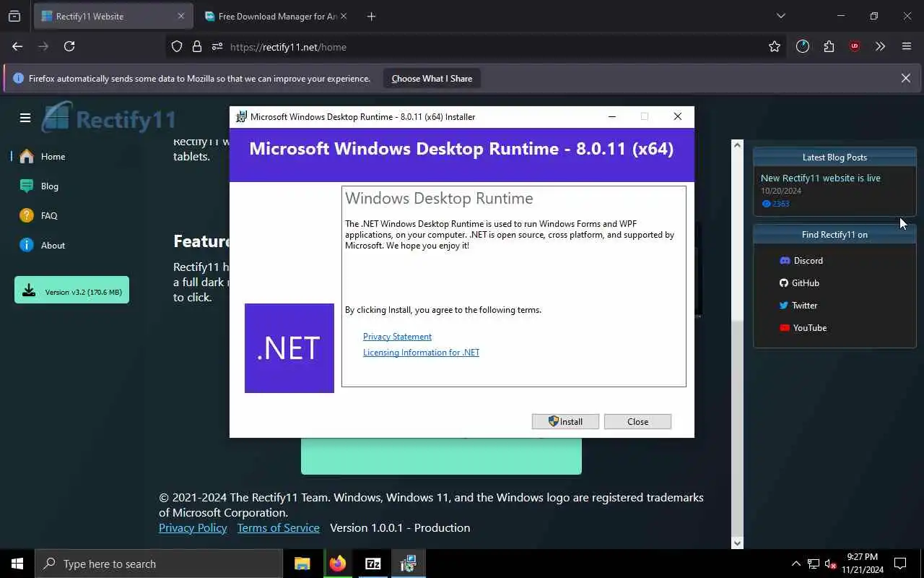
Task: Switch to Rectify11 Website tab
Action: tap(113, 16)
